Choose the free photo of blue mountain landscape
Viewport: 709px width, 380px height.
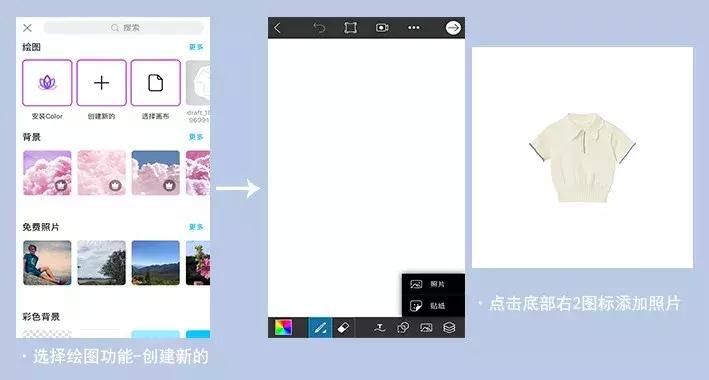pos(156,263)
